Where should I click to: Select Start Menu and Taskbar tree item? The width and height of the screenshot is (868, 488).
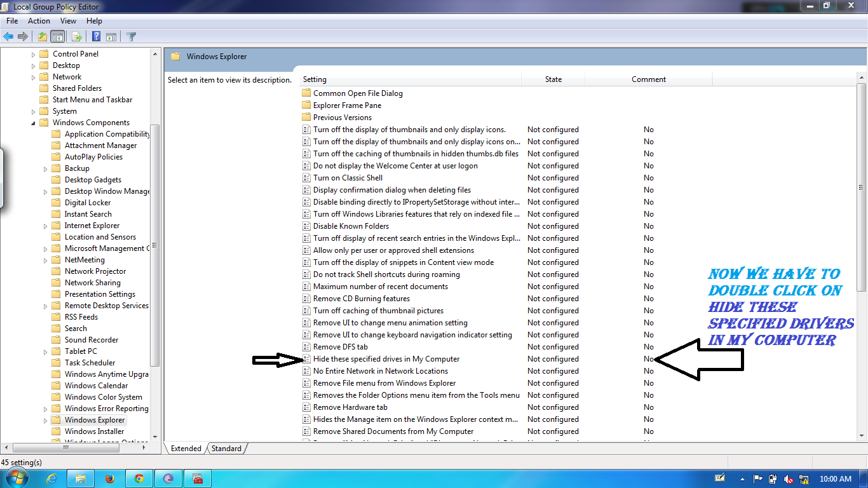click(x=92, y=100)
